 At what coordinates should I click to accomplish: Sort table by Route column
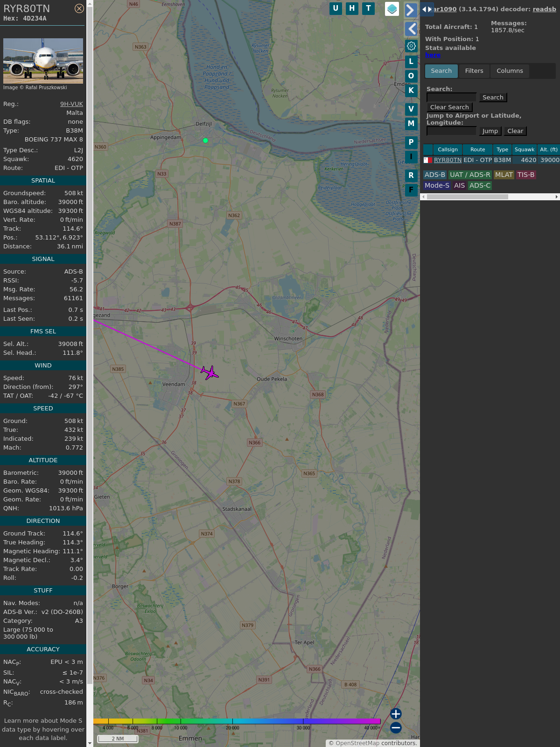coord(477,149)
